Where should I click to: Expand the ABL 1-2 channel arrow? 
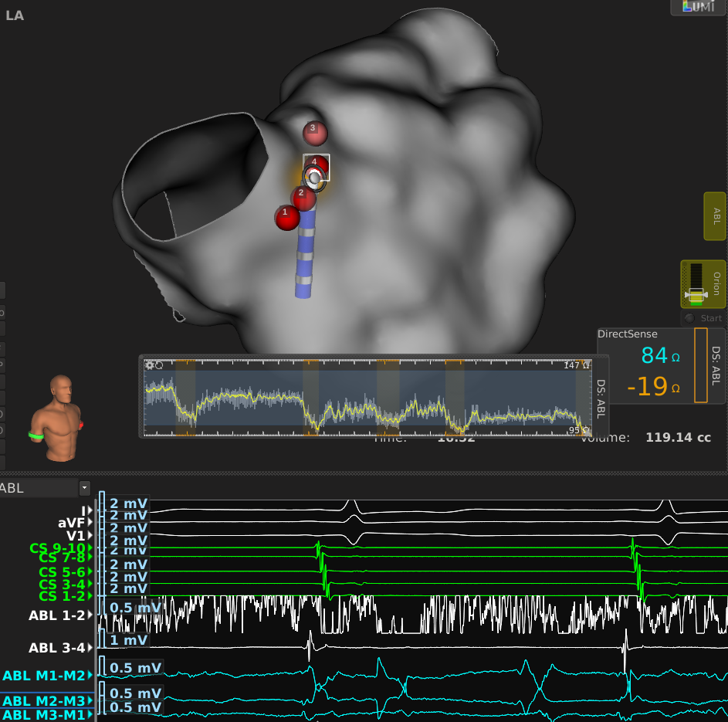[x=92, y=615]
